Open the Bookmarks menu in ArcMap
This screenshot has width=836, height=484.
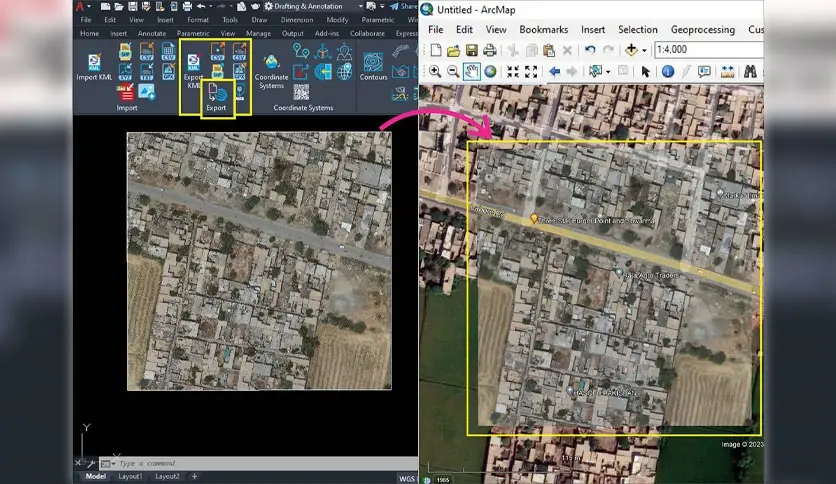click(543, 30)
